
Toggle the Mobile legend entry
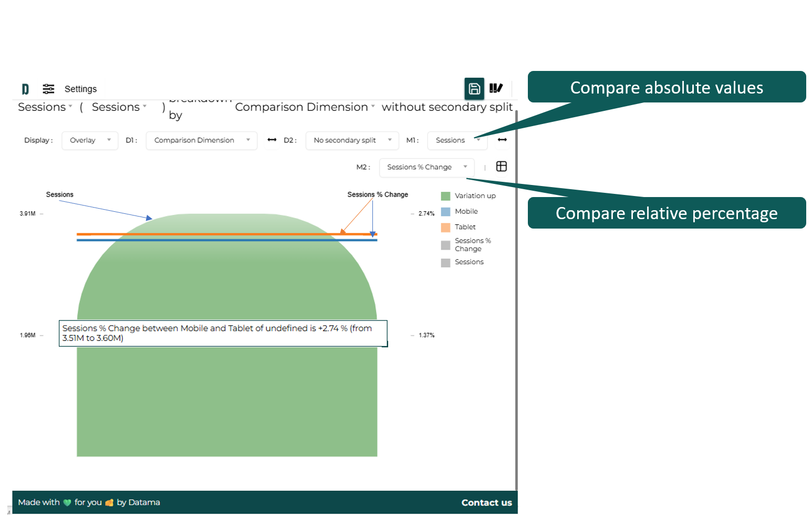tap(466, 211)
